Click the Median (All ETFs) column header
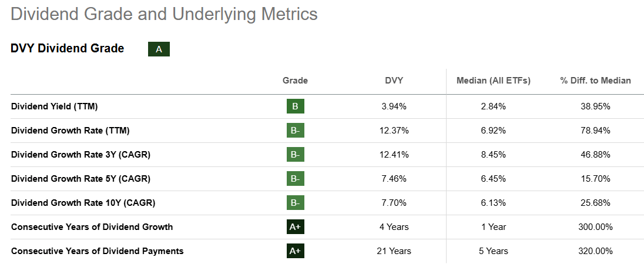The height and width of the screenshot is (267, 644). coord(494,81)
